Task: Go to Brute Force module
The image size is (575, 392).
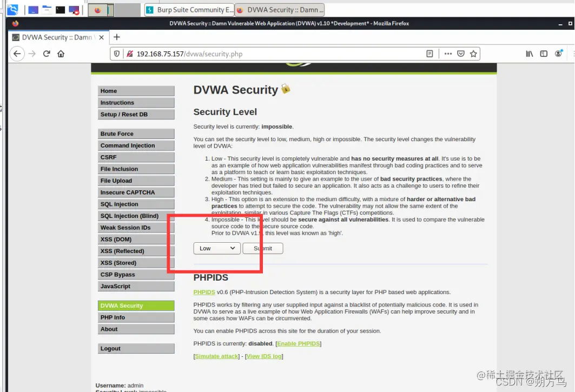Action: point(136,134)
